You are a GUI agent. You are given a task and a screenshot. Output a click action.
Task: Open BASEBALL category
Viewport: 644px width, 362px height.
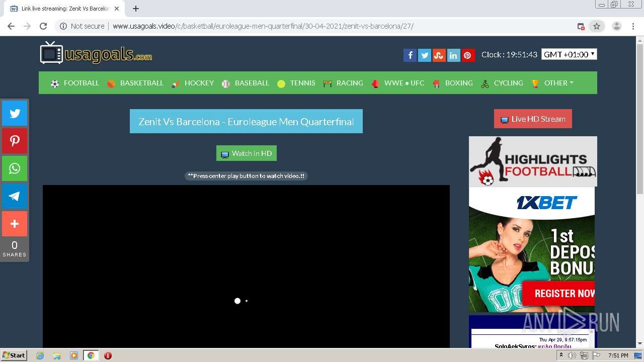tap(246, 83)
